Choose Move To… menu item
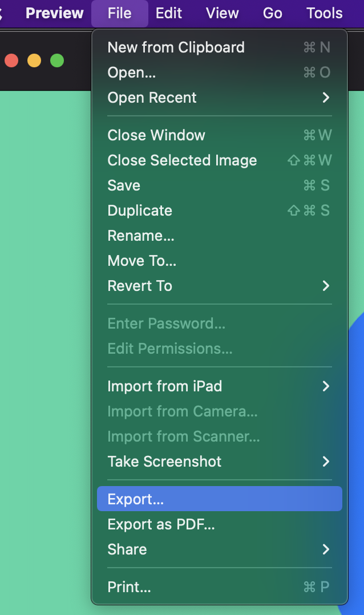 pyautogui.click(x=220, y=261)
